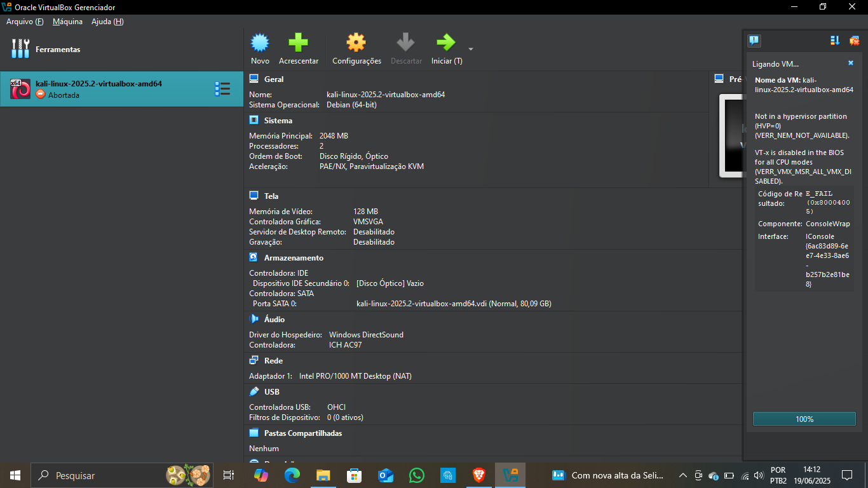Click the Wi-Fi network tray icon

[745, 475]
